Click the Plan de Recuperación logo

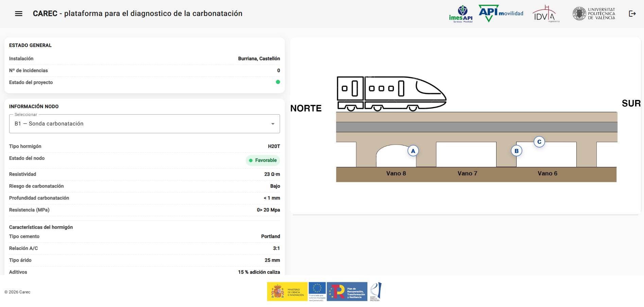pyautogui.click(x=347, y=292)
